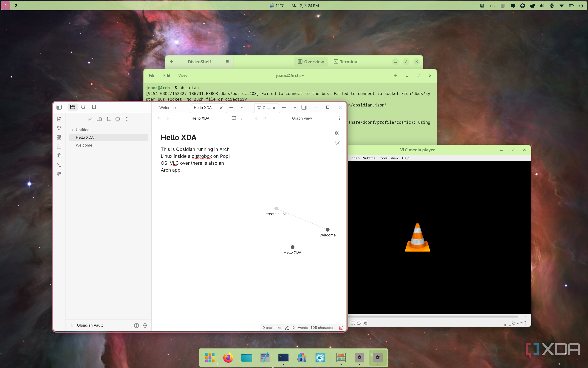Open the Welcome note in file list

[108, 145]
